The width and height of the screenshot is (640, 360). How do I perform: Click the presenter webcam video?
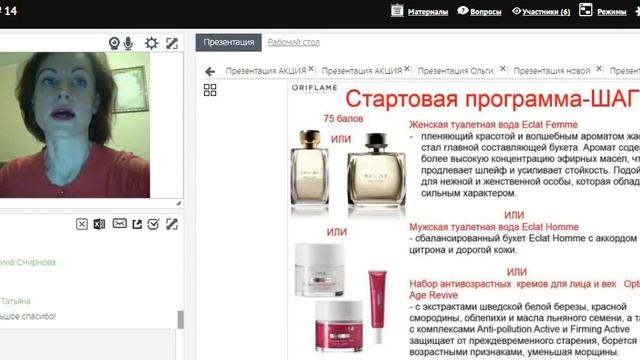(x=75, y=125)
